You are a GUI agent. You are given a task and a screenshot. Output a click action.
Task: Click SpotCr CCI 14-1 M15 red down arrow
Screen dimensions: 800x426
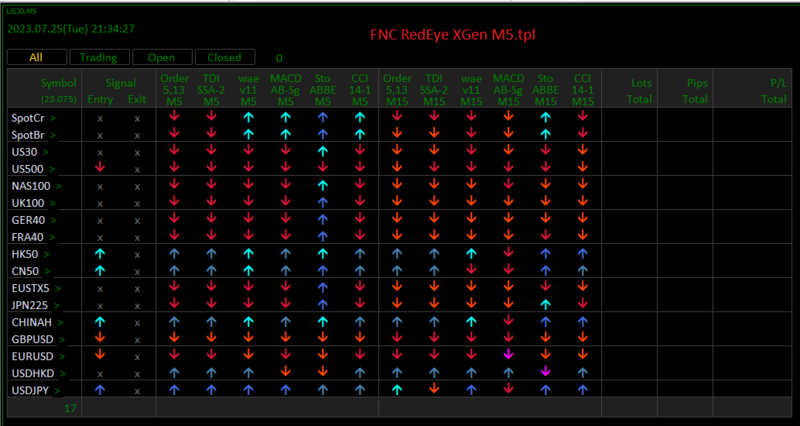click(x=583, y=116)
